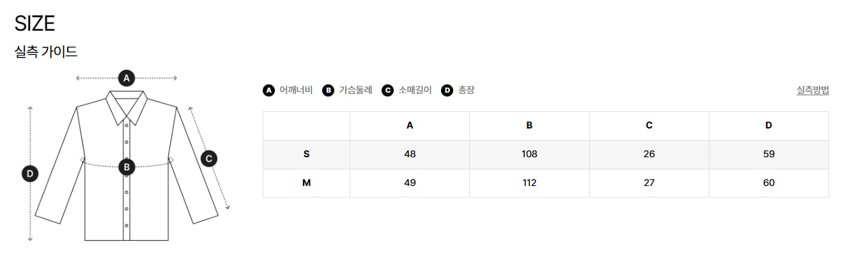Open the 실측방법 link

(812, 90)
